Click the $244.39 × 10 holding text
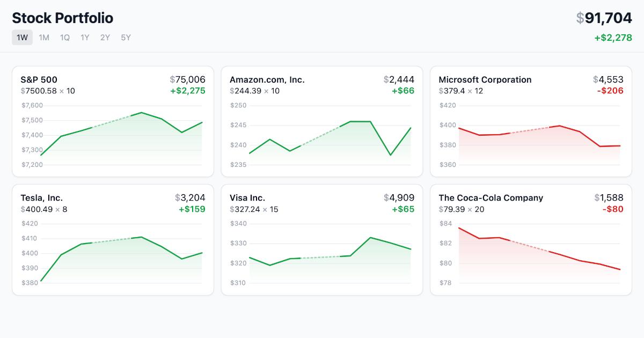 tap(254, 91)
